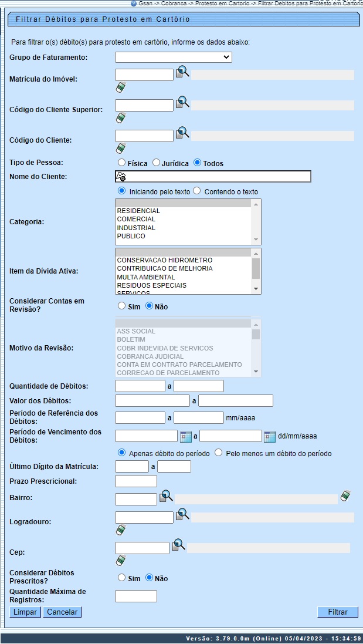Focus the Cep code input
363x644 pixels.
(x=143, y=548)
